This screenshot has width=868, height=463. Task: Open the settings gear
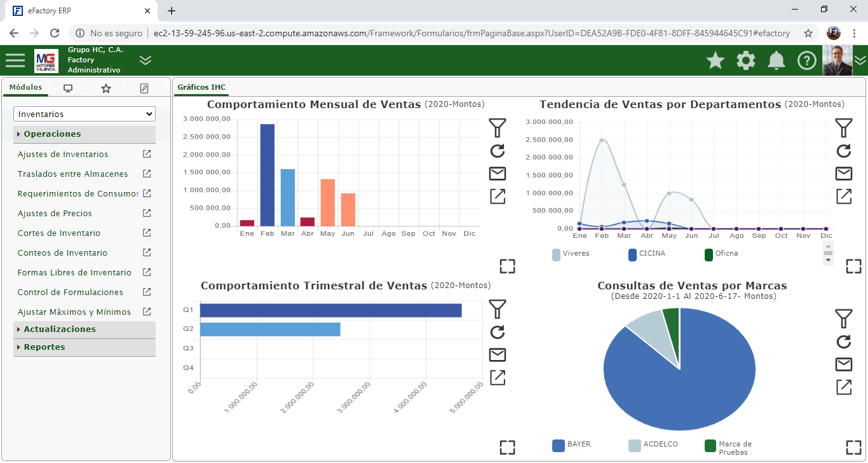point(746,60)
